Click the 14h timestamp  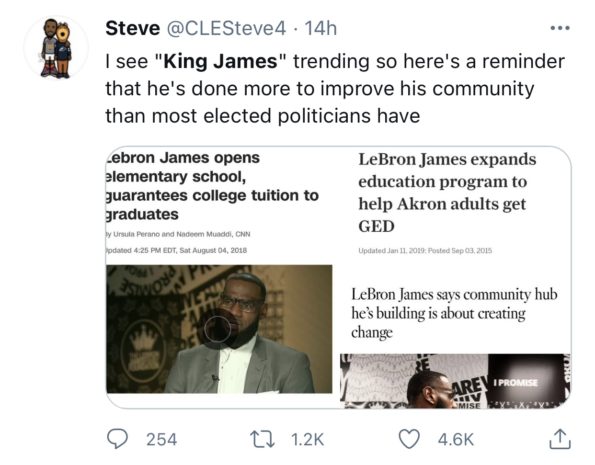pos(321,28)
